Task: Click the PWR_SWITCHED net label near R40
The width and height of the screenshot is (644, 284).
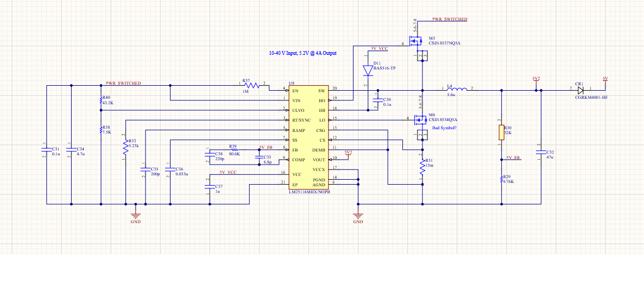Action: coord(124,83)
